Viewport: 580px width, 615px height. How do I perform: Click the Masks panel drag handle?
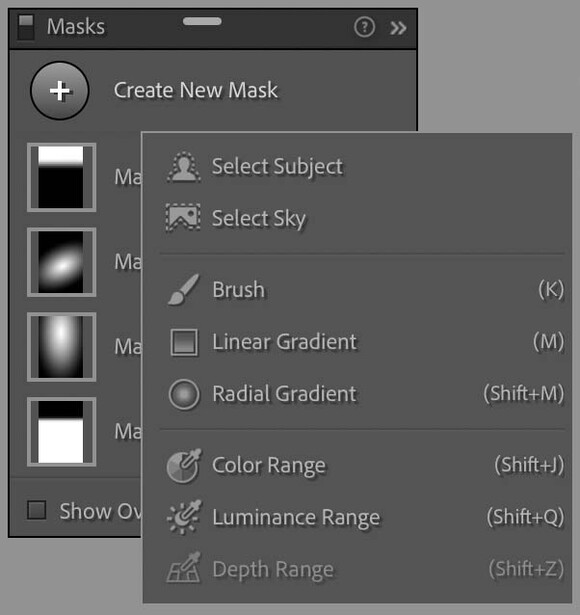202,21
